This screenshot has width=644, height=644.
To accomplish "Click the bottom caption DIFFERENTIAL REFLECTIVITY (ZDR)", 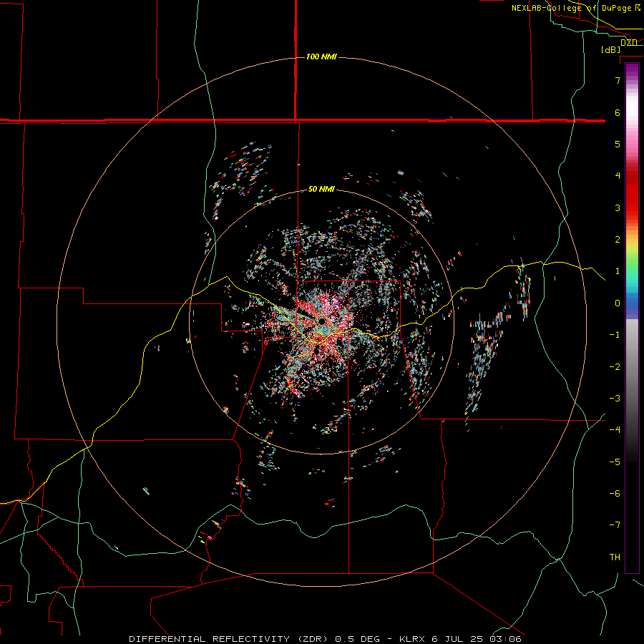I will point(228,639).
